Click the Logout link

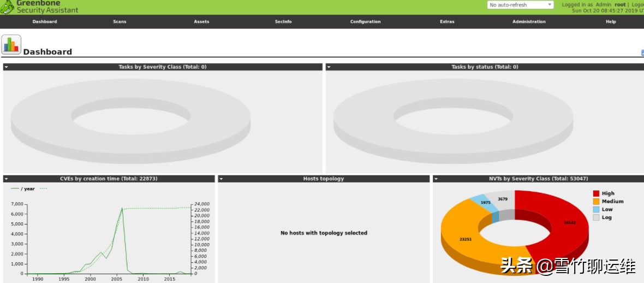[x=637, y=5]
